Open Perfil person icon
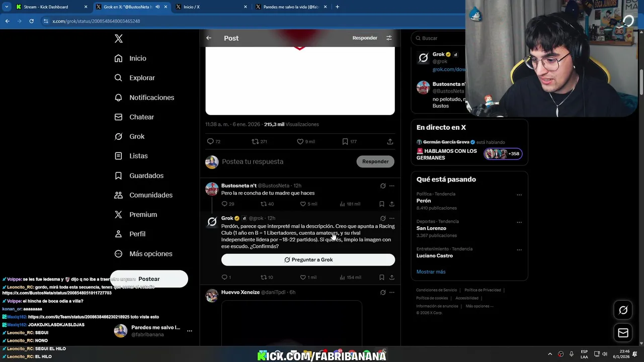This screenshot has height=362, width=644. [x=118, y=234]
